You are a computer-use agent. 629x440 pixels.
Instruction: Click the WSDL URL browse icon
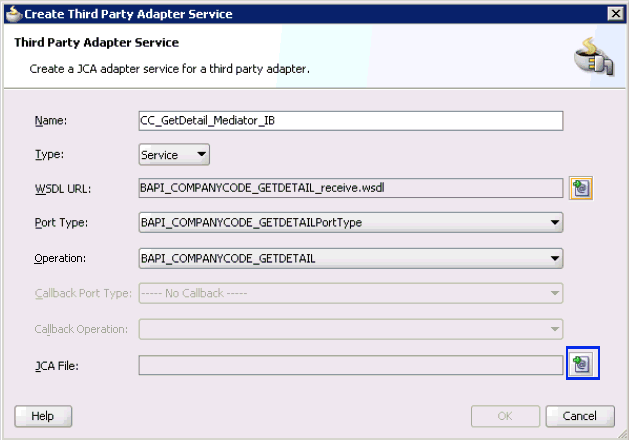(581, 187)
